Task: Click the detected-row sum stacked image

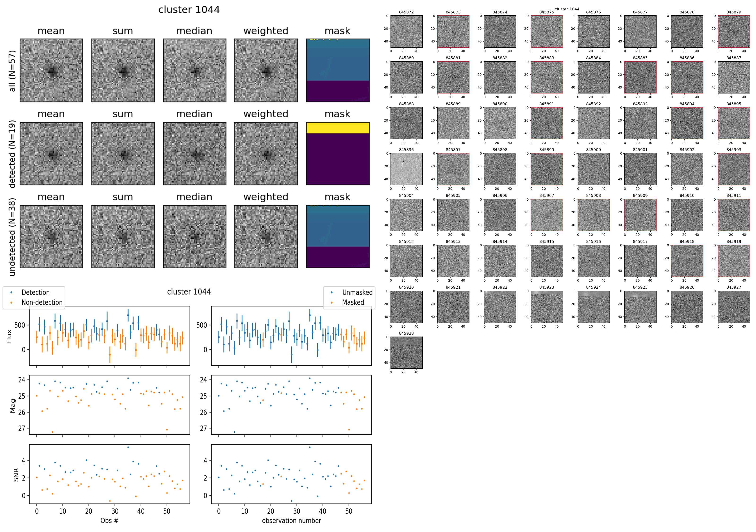Action: pos(123,154)
